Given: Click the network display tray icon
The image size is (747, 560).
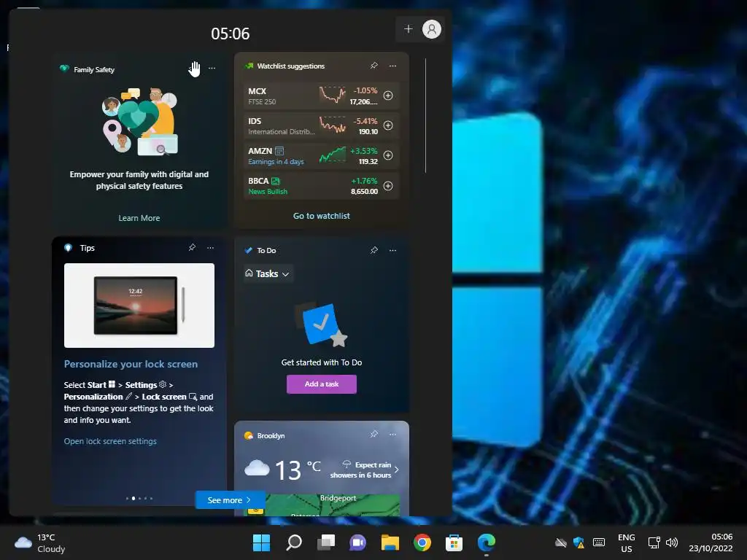Looking at the screenshot, I should pos(654,542).
